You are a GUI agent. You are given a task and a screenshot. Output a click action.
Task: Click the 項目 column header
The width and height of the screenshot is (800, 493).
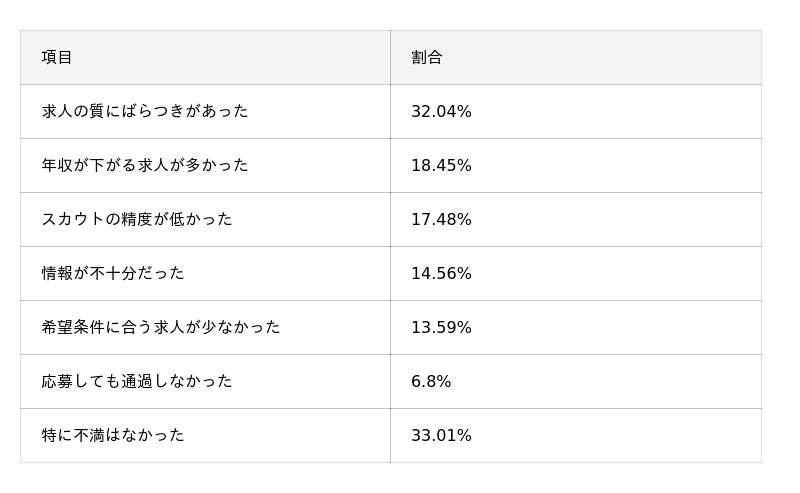point(57,58)
